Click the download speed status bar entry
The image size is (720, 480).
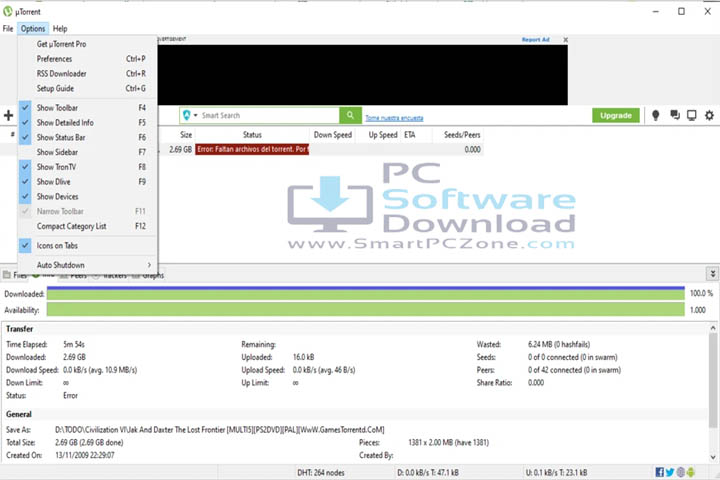(428, 472)
